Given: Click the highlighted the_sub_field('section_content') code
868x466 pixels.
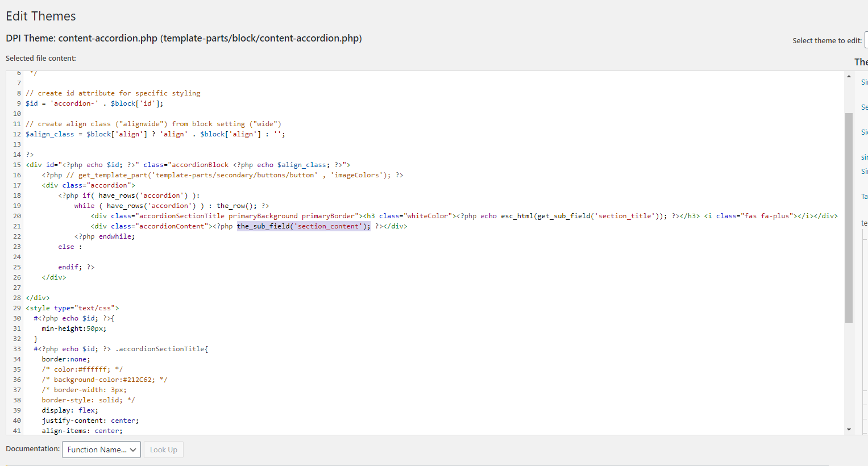Looking at the screenshot, I should coord(304,226).
